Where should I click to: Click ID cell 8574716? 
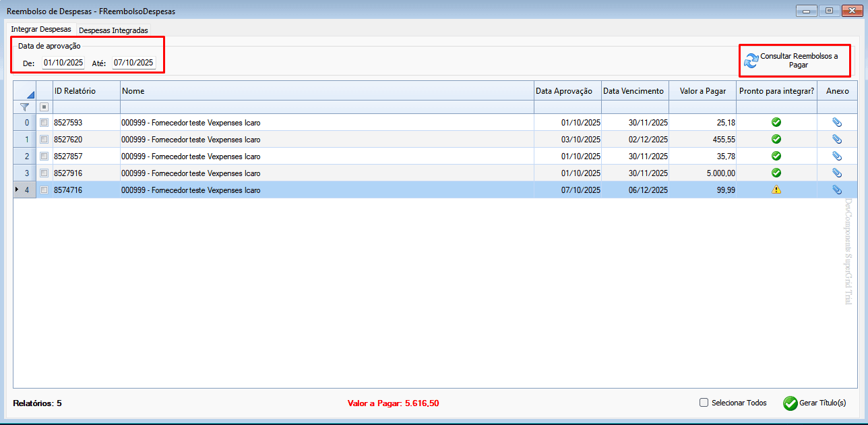86,190
